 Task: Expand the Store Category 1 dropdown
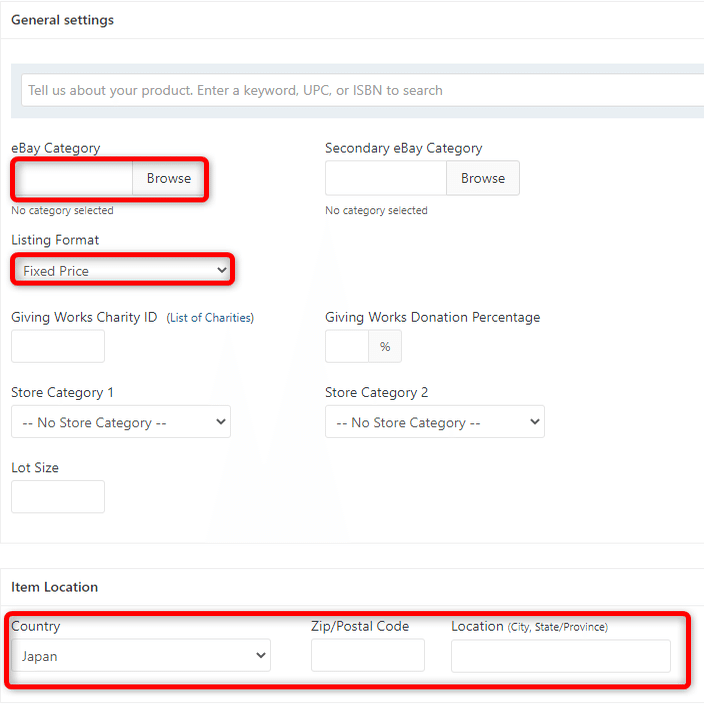[121, 422]
